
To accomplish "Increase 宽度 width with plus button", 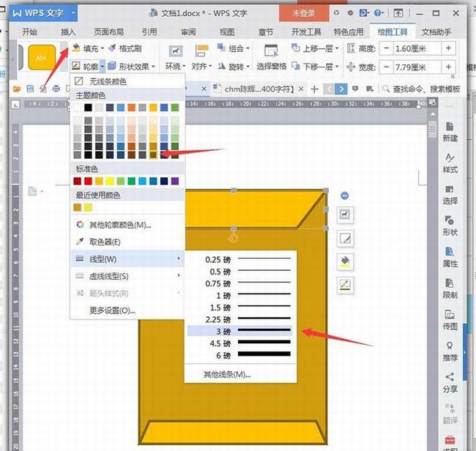I will tap(448, 67).
